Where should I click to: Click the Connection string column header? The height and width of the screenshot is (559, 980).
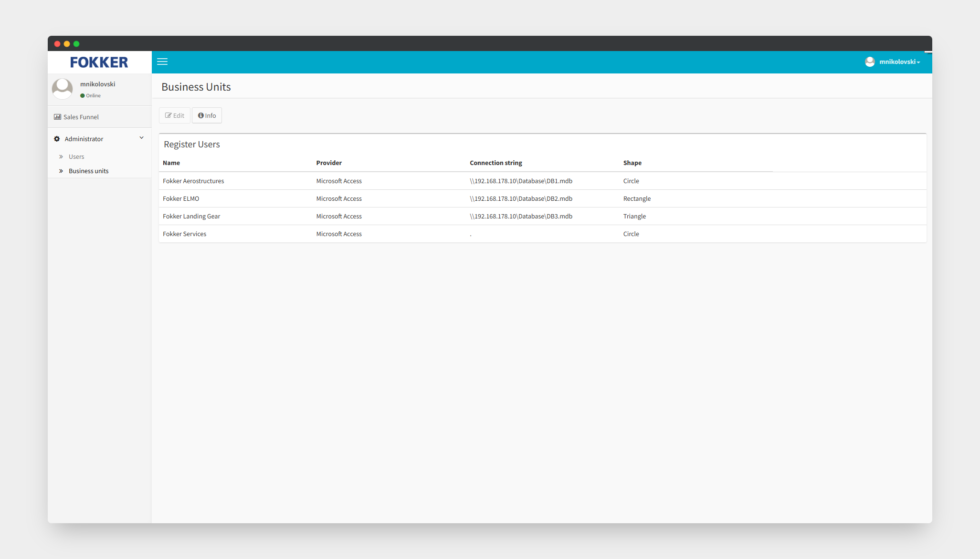tap(495, 163)
